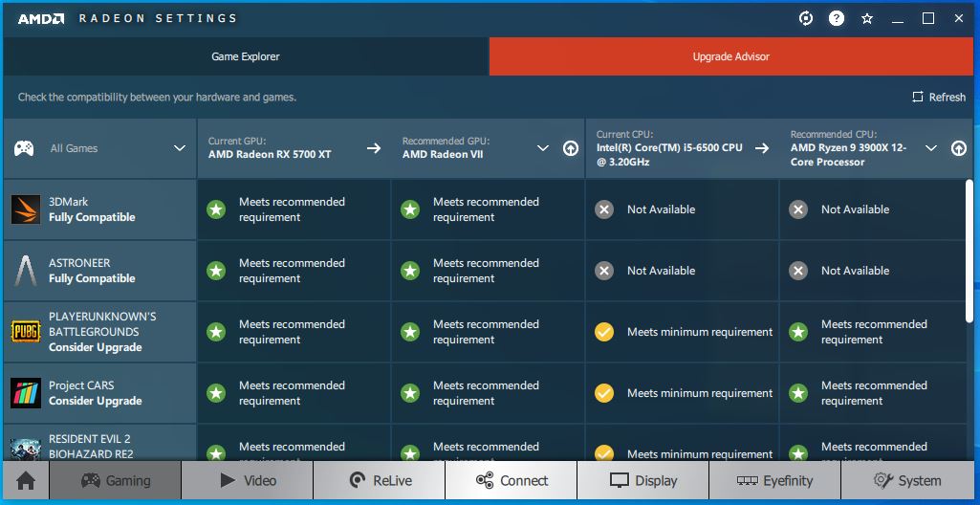Open the Display bottom tab

click(x=643, y=481)
